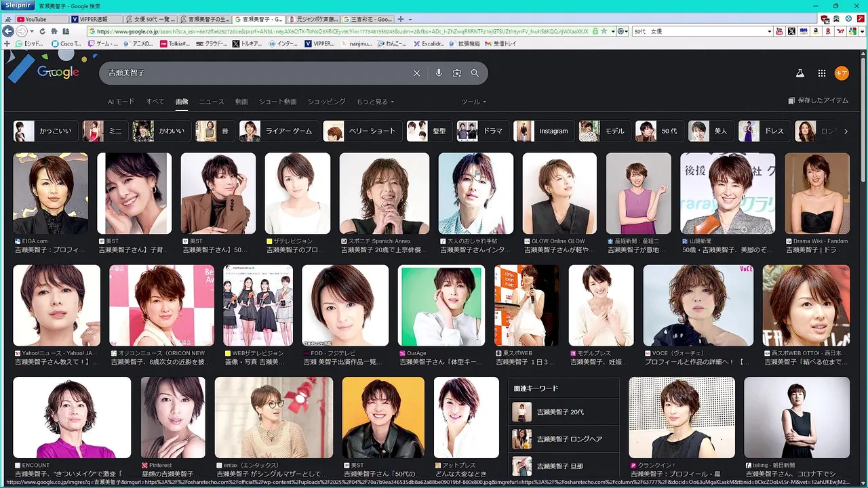
Task: Clear the Google search query with X
Action: [x=417, y=73]
